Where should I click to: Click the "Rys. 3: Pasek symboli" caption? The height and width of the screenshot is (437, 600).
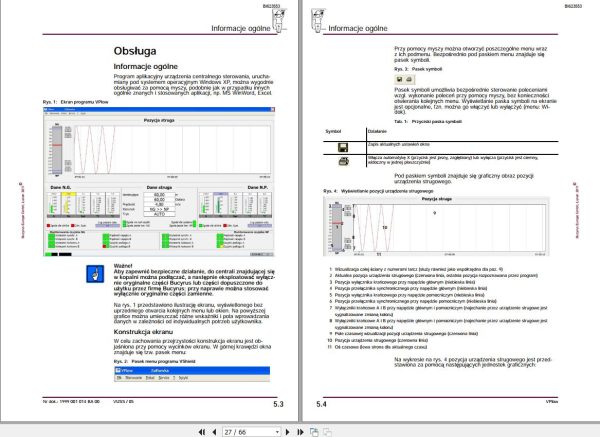[418, 69]
